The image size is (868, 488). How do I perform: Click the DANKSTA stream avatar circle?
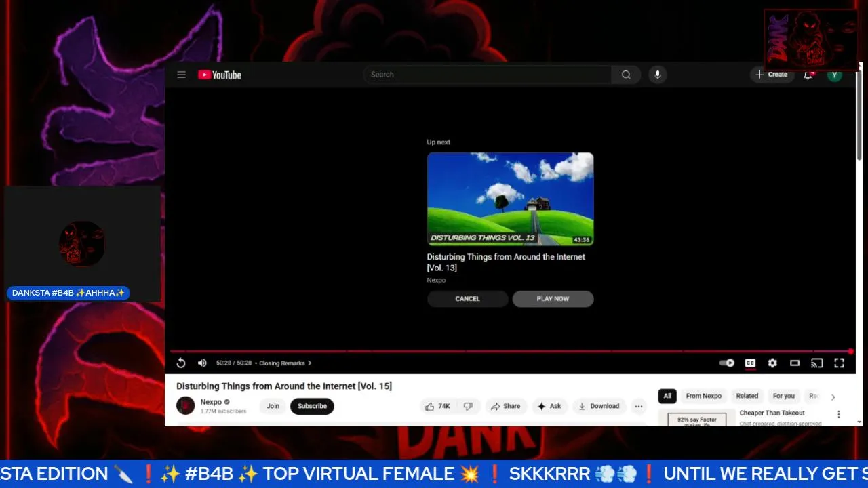(x=82, y=243)
